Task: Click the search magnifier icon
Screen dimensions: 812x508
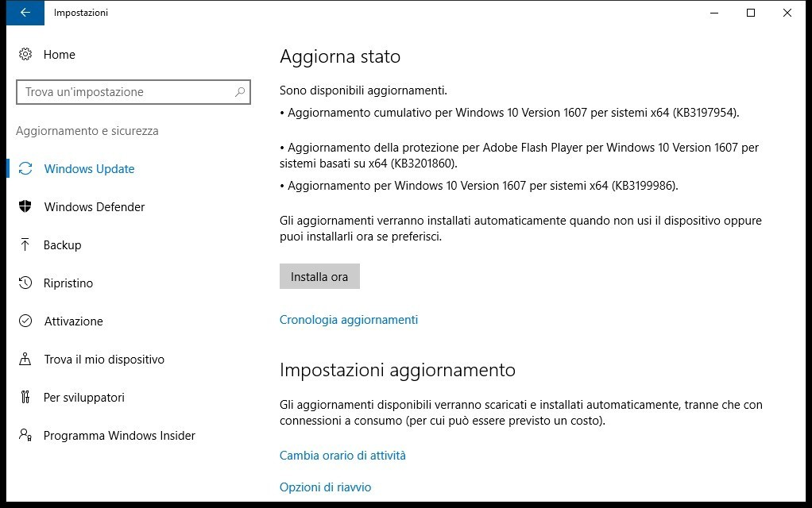Action: pos(240,92)
